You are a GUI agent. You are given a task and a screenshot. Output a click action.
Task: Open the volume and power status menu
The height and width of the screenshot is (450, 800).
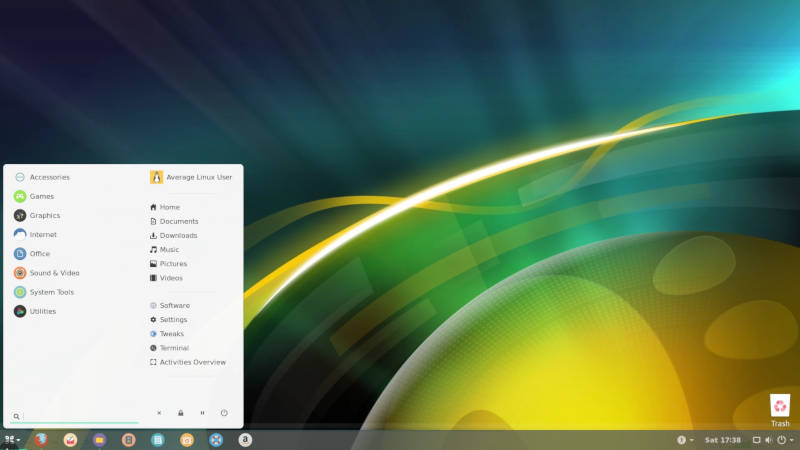click(773, 440)
